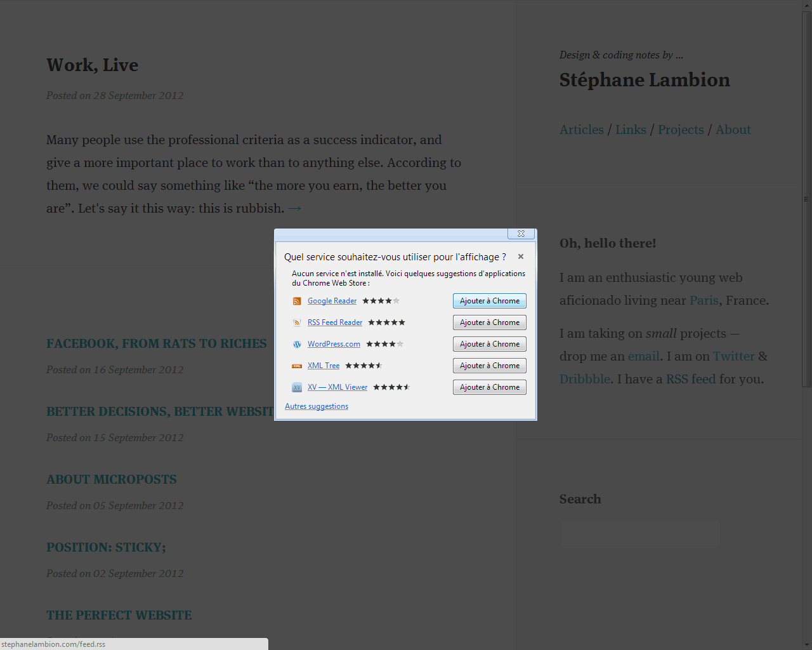This screenshot has height=650, width=812.
Task: Click the Stéphane Lambion site title
Action: (645, 80)
